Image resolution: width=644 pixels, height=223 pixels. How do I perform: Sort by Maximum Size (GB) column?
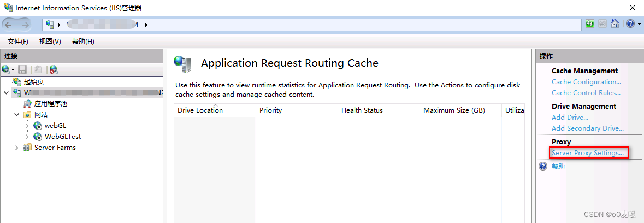tap(461, 110)
